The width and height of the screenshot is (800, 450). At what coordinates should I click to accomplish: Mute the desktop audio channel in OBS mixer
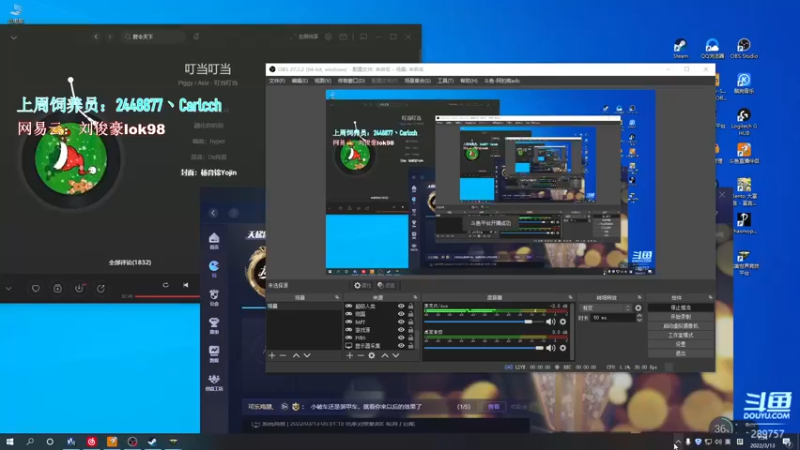tap(551, 348)
